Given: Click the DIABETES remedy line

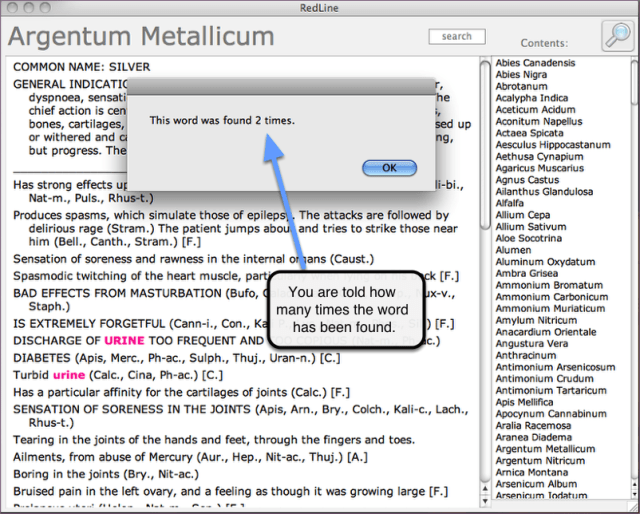Looking at the screenshot, I should pyautogui.click(x=177, y=358).
